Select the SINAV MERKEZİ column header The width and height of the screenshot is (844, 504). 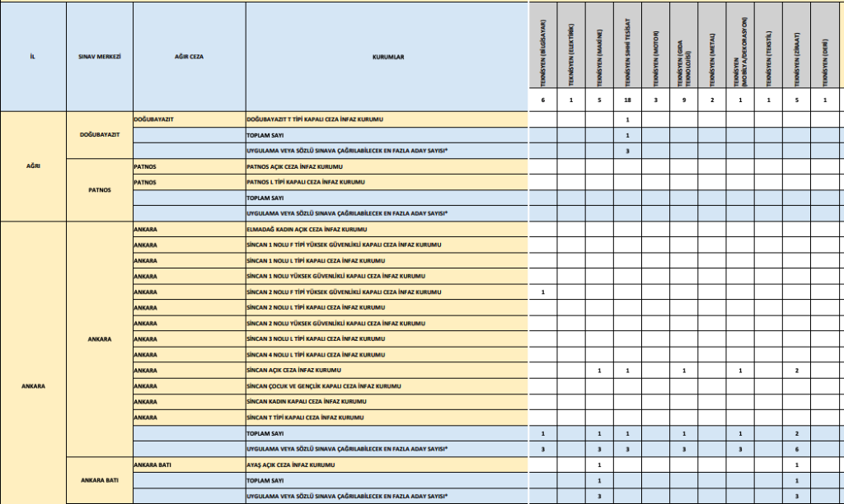point(98,56)
